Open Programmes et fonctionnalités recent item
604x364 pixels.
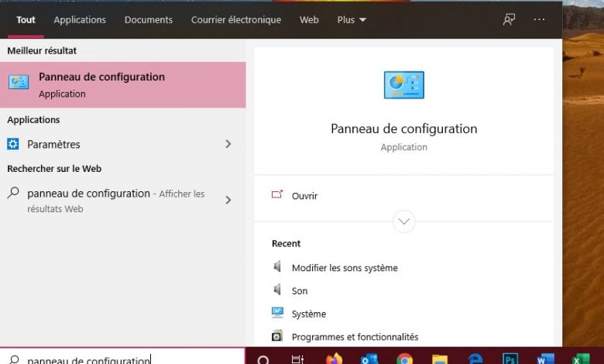point(355,337)
